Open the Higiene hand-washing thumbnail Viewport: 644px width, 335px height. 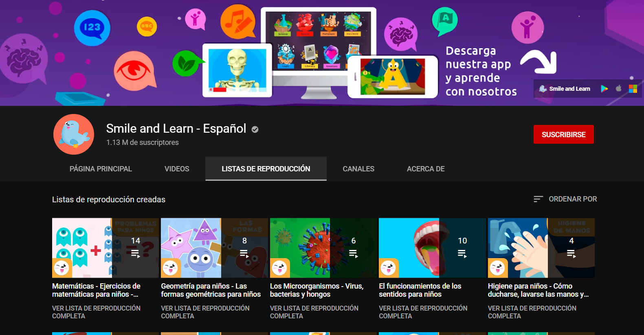[x=541, y=248]
